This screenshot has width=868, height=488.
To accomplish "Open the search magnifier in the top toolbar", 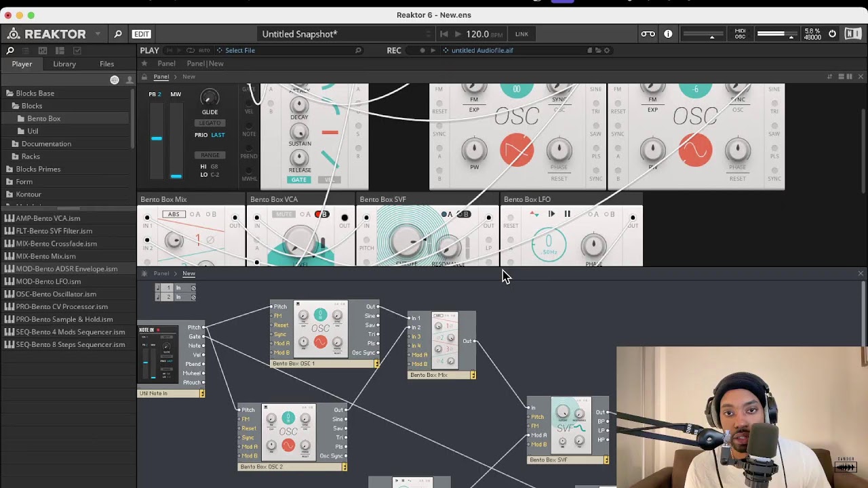I will (118, 34).
